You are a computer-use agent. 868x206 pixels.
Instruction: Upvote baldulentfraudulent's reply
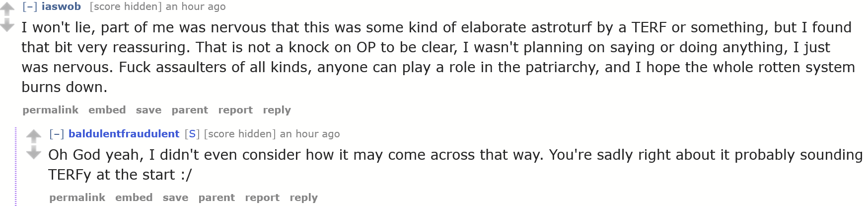pos(34,135)
